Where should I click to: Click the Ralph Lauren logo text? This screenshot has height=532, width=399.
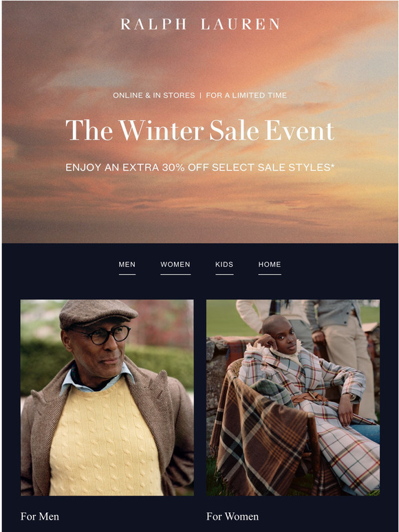pyautogui.click(x=200, y=24)
